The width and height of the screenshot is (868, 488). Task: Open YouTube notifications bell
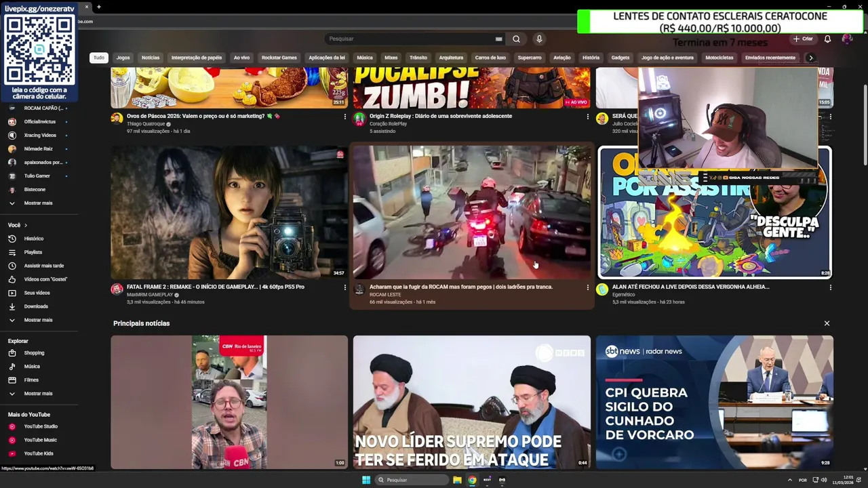coord(827,39)
